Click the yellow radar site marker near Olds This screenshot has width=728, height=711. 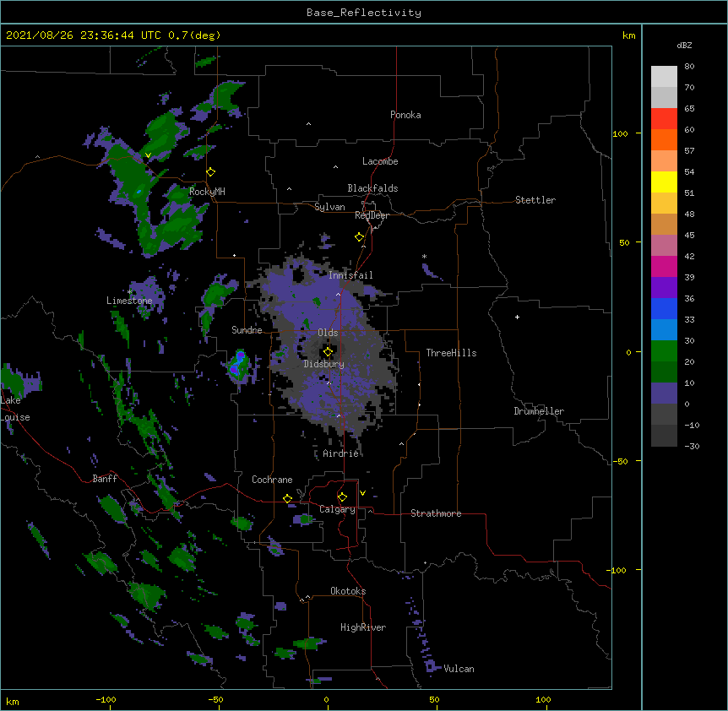(x=328, y=352)
